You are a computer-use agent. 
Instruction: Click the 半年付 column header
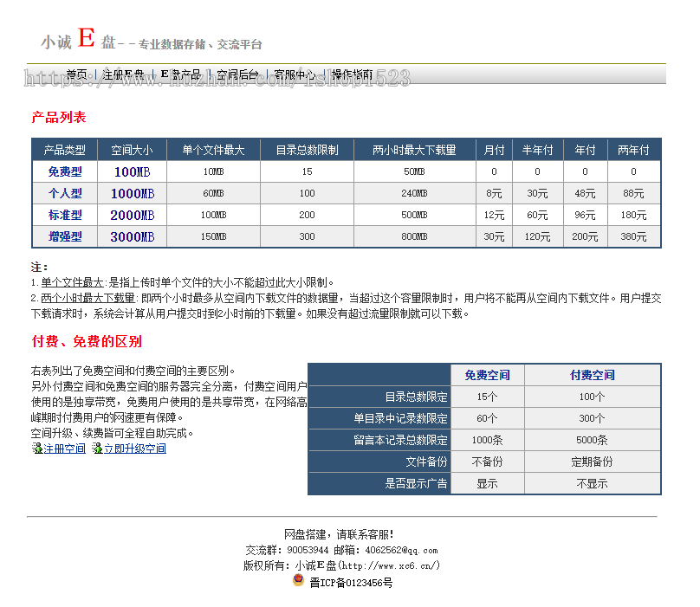(537, 150)
